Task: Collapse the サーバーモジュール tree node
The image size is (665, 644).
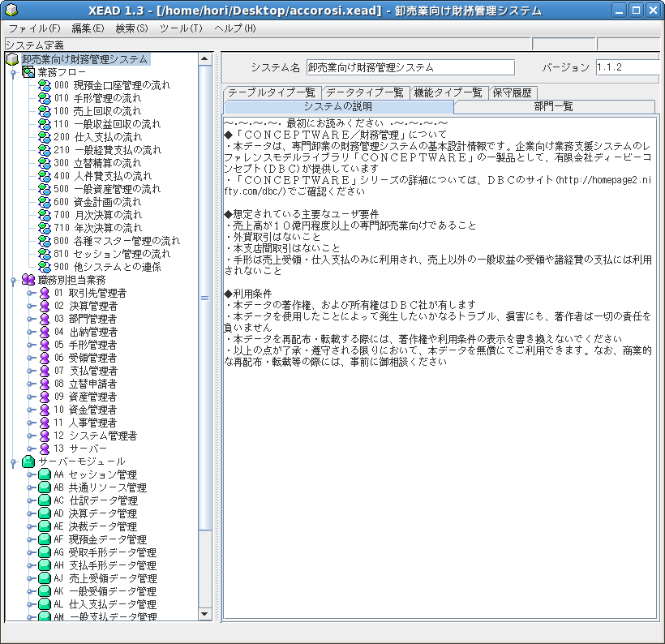Action: [x=13, y=463]
